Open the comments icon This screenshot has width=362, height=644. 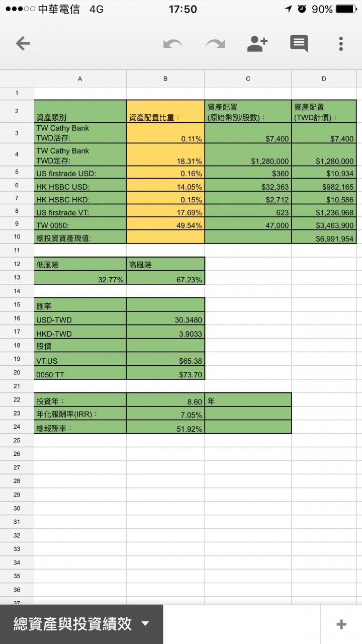[299, 44]
